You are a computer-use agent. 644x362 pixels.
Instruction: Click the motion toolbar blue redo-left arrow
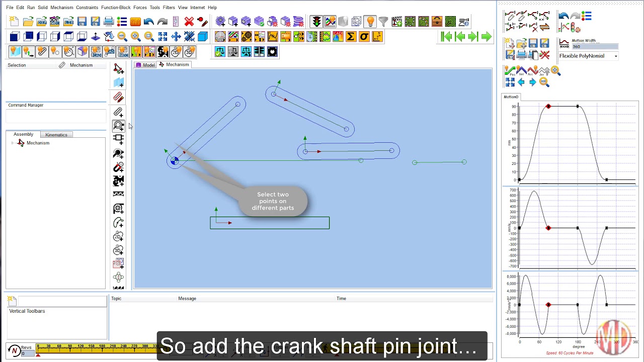tap(563, 17)
